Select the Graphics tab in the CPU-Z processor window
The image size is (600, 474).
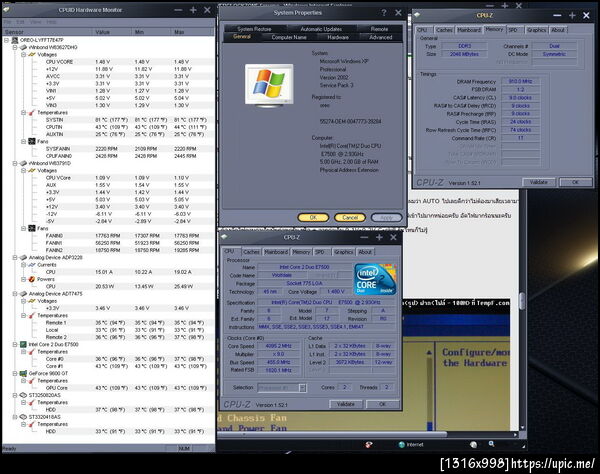343,252
